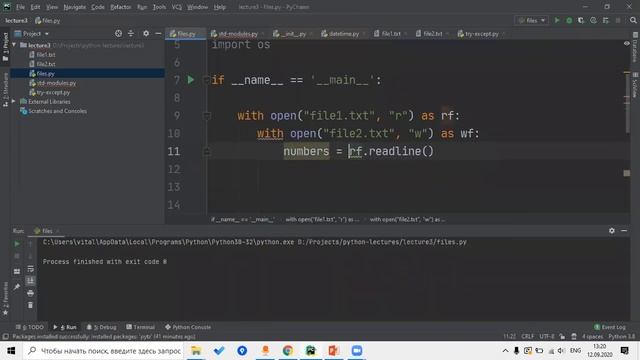This screenshot has width=640, height=360.
Task: Click the run gutter arrow on line 7
Action: pyautogui.click(x=191, y=80)
